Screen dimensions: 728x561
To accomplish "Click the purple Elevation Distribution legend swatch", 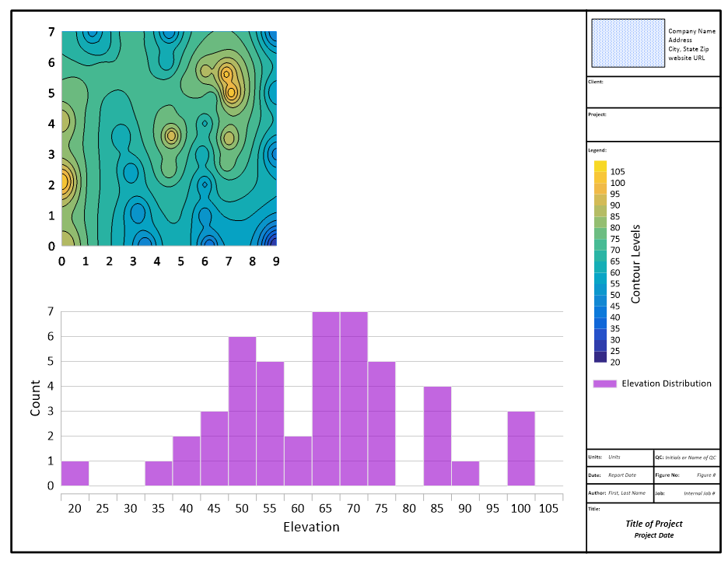I will [x=604, y=384].
